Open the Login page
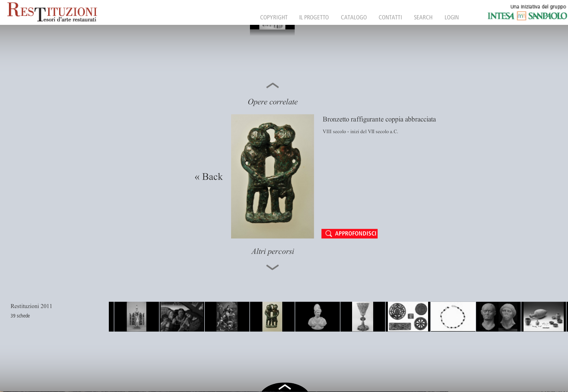The image size is (568, 392). point(451,17)
